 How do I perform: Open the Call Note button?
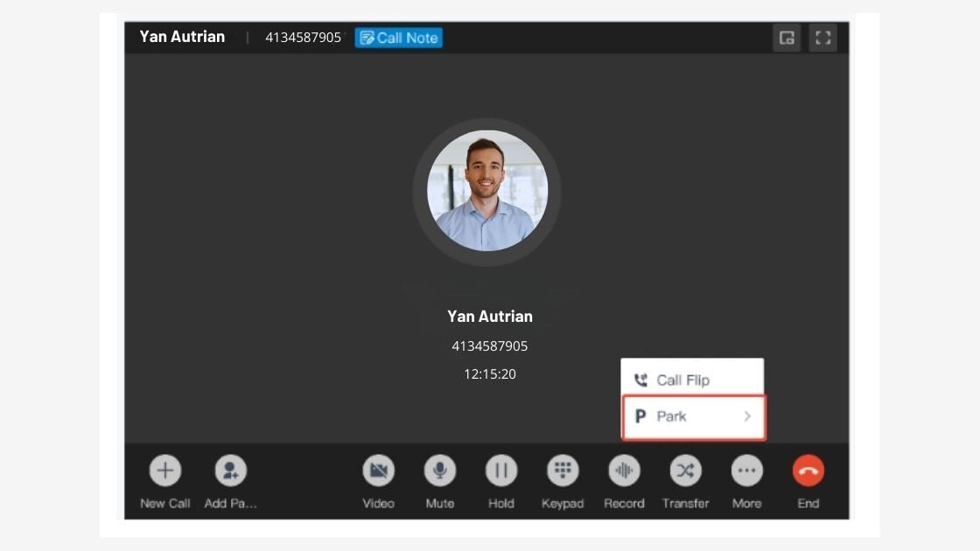click(398, 38)
